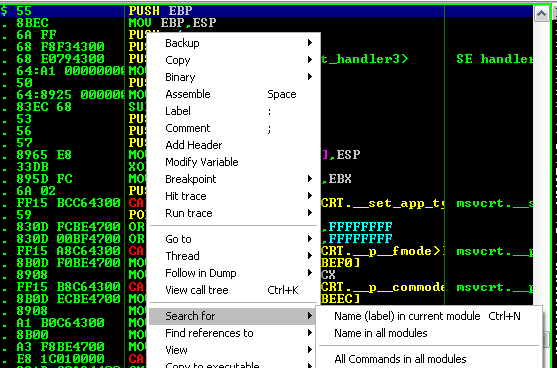Select hex bytes 8BEC row

click(x=32, y=23)
